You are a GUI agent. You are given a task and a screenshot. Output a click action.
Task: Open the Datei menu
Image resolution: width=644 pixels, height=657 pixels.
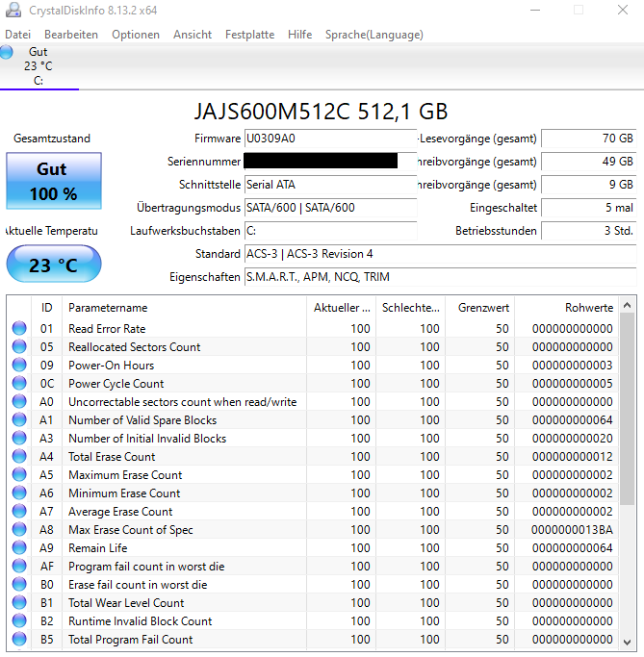pyautogui.click(x=18, y=35)
